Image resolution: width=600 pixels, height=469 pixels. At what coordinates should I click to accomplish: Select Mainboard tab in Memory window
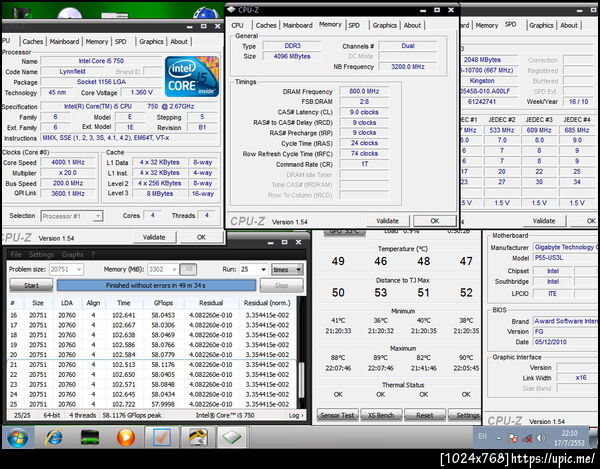tap(298, 25)
